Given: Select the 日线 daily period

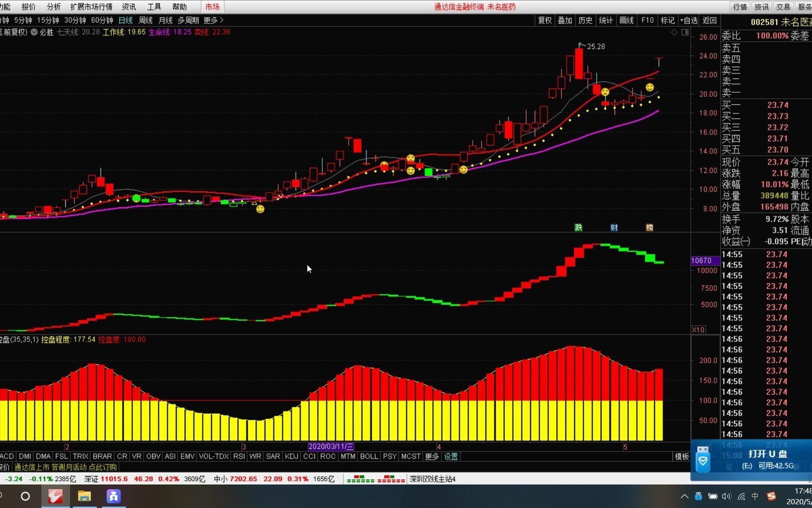Looking at the screenshot, I should (x=125, y=20).
